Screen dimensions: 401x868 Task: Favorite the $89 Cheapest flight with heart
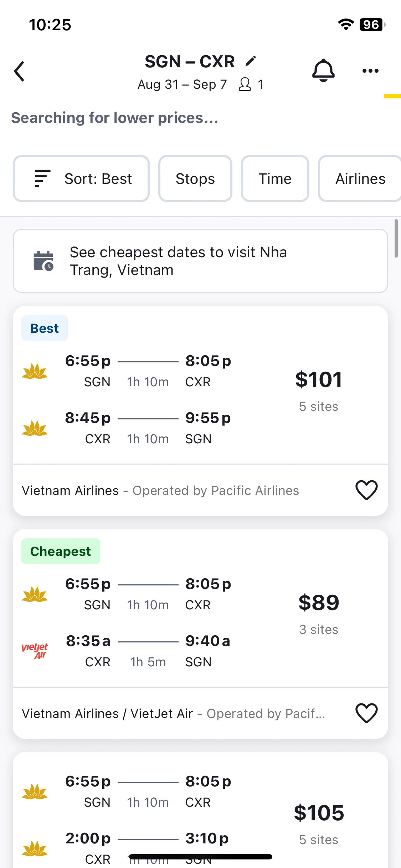366,713
